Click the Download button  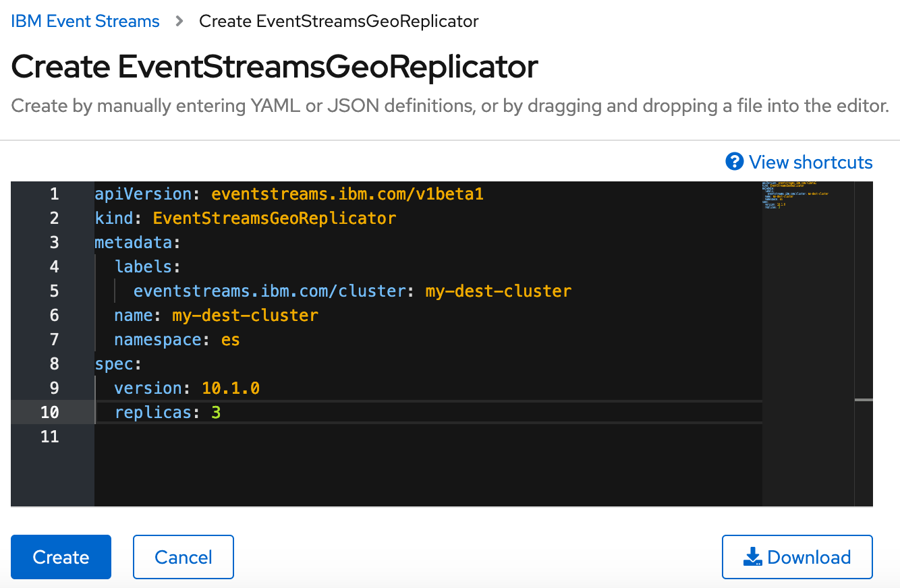[x=797, y=557]
